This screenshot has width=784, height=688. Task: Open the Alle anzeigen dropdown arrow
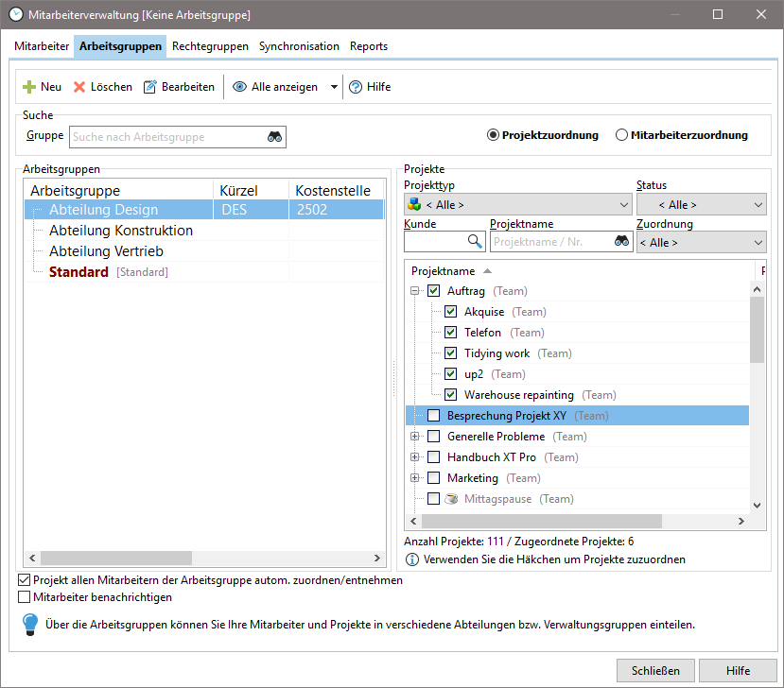(x=333, y=86)
